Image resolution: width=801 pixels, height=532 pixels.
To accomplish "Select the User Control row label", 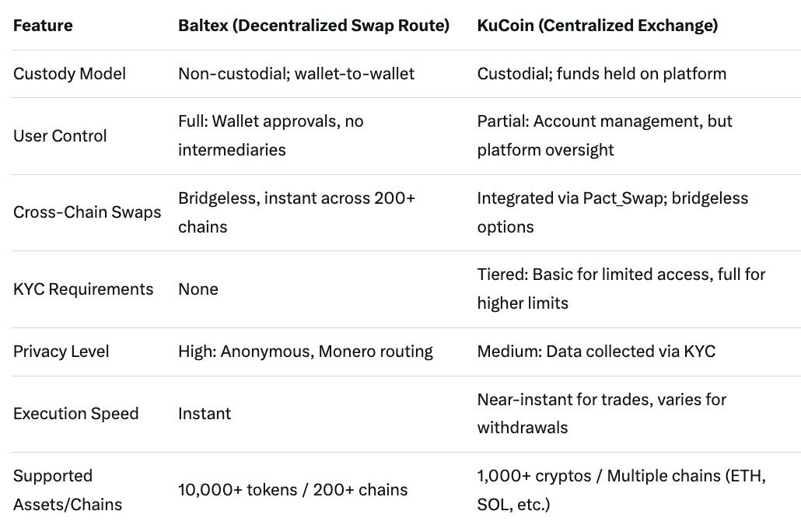I will [60, 136].
